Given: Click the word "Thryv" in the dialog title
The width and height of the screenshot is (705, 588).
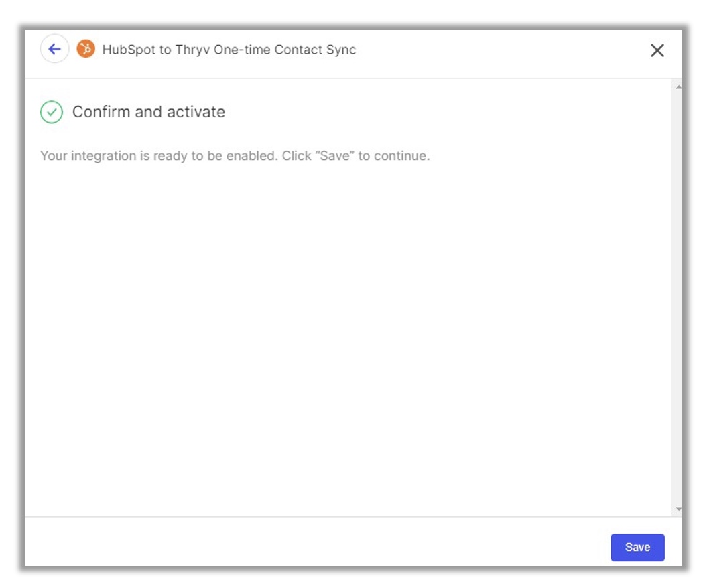Looking at the screenshot, I should 192,50.
